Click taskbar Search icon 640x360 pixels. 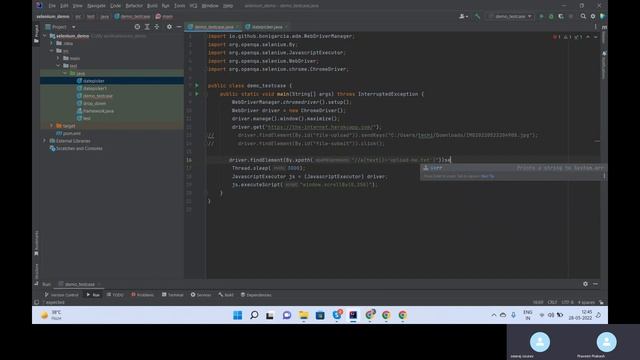pyautogui.click(x=254, y=315)
